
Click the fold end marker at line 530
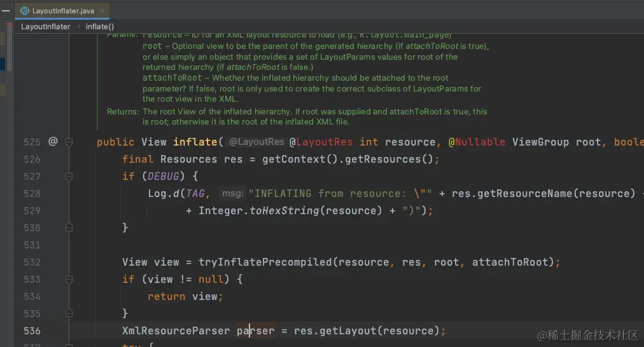click(x=69, y=228)
